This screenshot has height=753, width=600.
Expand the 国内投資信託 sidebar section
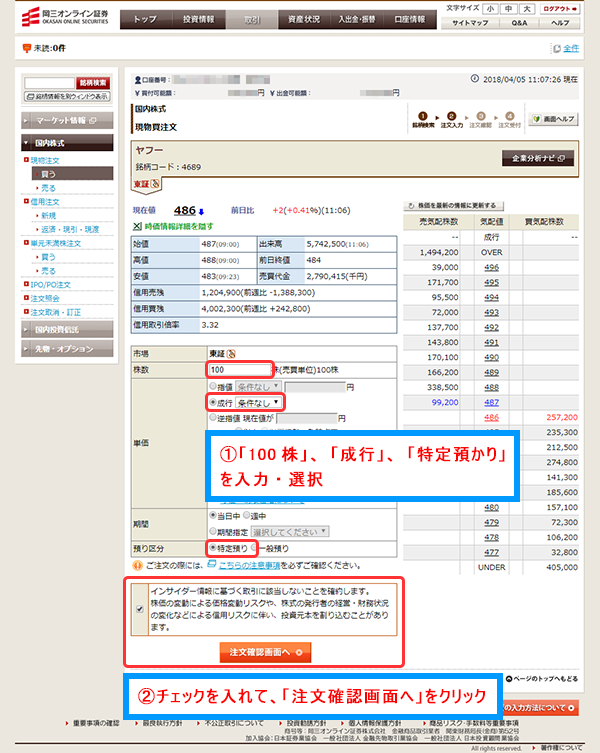pos(68,329)
